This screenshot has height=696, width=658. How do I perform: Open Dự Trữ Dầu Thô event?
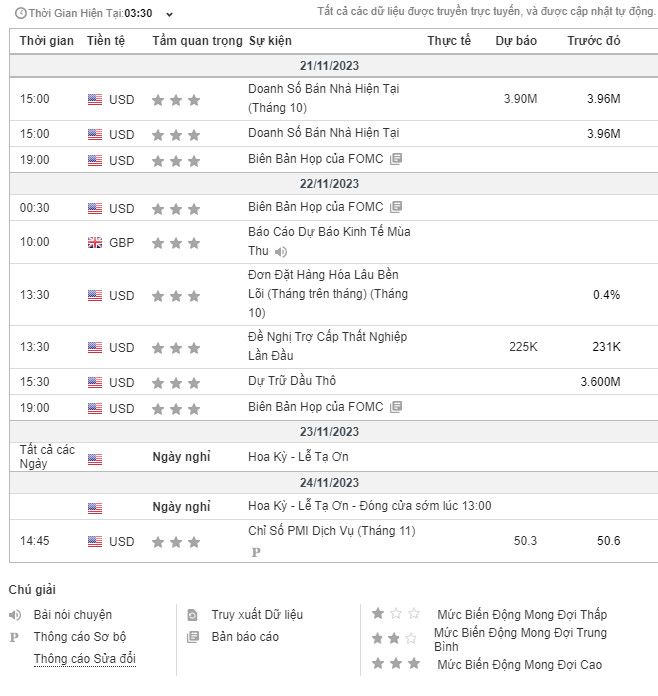coord(292,381)
